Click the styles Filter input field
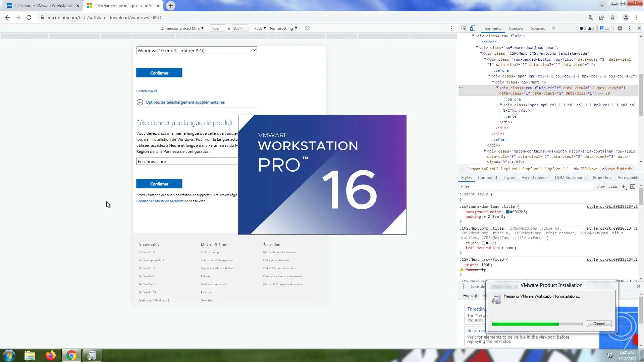 point(523,187)
